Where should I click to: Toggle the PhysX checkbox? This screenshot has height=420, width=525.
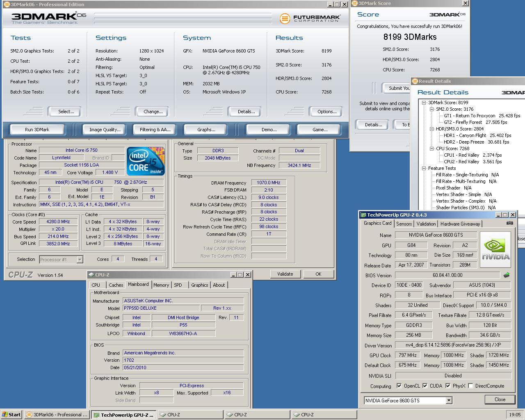tap(448, 386)
